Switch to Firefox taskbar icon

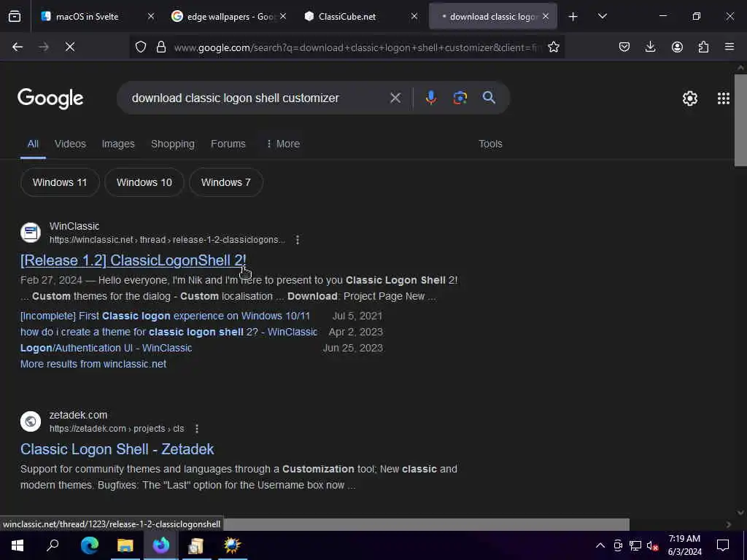click(x=161, y=545)
